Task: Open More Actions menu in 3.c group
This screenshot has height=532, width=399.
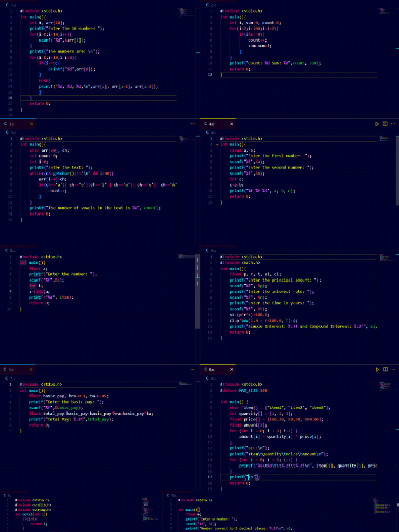Action: coord(193,124)
